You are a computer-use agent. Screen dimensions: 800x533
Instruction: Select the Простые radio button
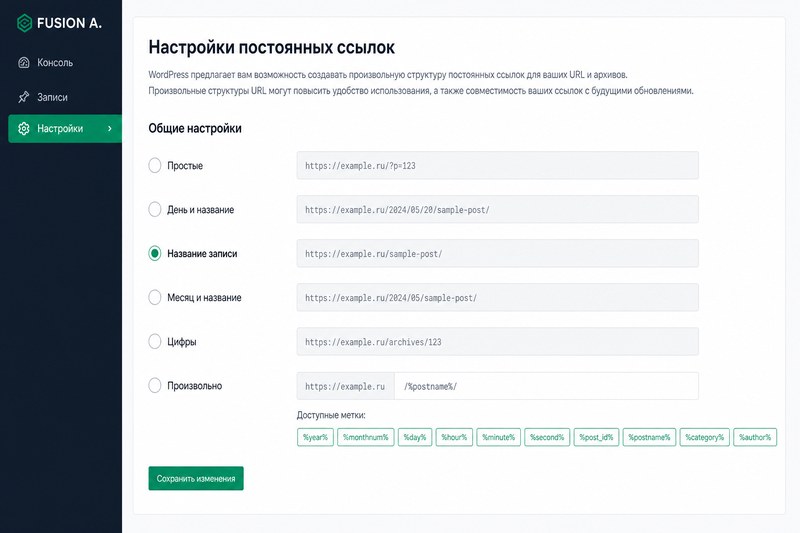pyautogui.click(x=155, y=165)
